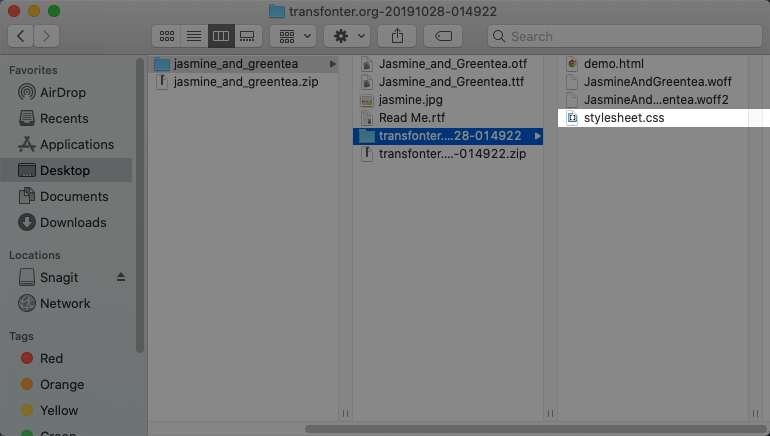Open Recents in the sidebar
Image resolution: width=770 pixels, height=436 pixels.
click(x=66, y=118)
